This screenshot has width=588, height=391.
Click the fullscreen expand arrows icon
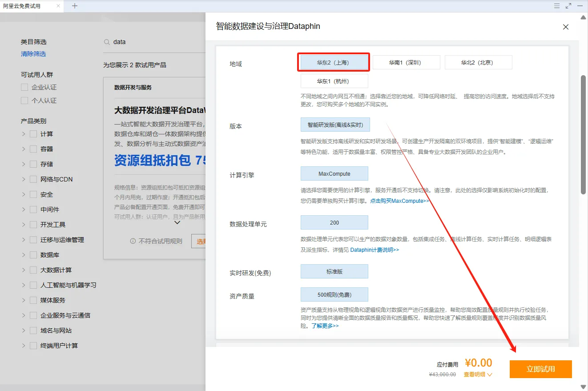click(x=568, y=6)
